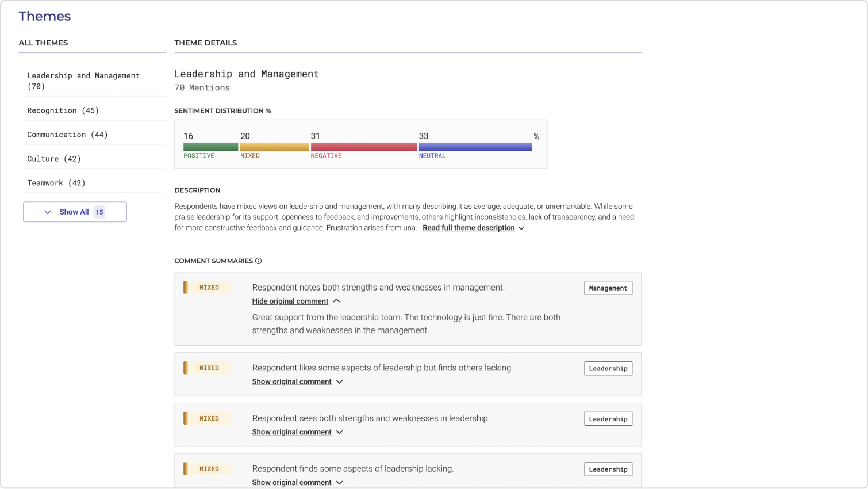Click summary 'Respondent likes some aspects of leadership'
Screen dimensions: 868x489
point(382,368)
